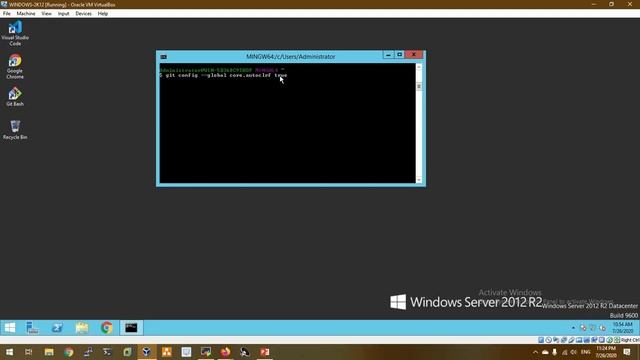Open host clock showing 11:24 PM
The image size is (640, 360).
[606, 352]
